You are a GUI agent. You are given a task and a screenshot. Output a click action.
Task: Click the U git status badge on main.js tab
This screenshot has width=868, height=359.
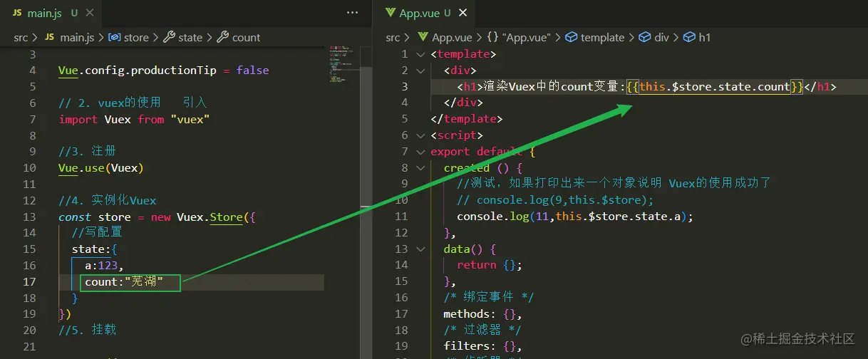pyautogui.click(x=74, y=13)
